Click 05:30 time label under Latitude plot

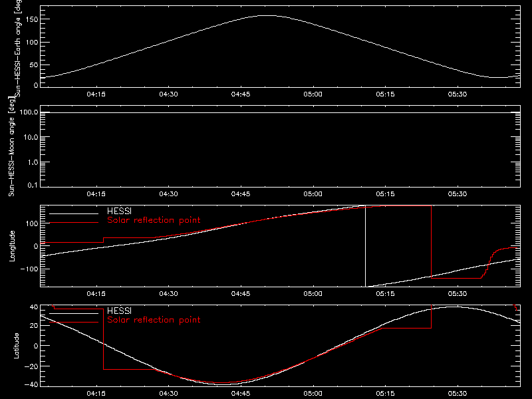pos(458,394)
